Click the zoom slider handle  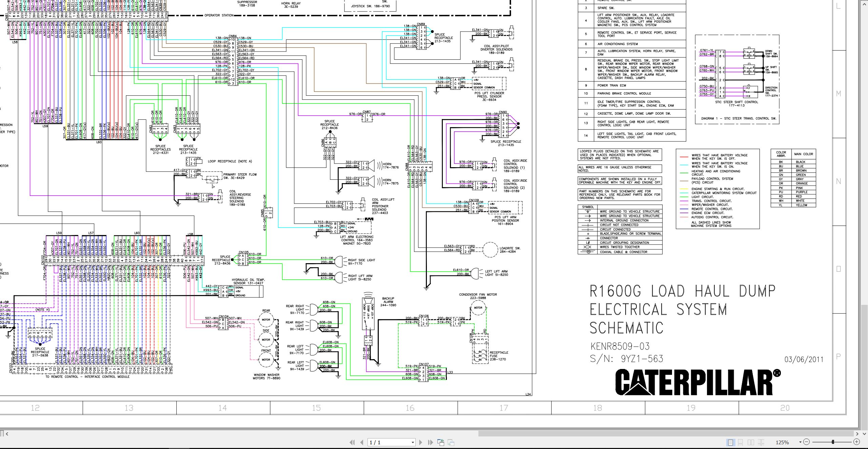tap(833, 442)
